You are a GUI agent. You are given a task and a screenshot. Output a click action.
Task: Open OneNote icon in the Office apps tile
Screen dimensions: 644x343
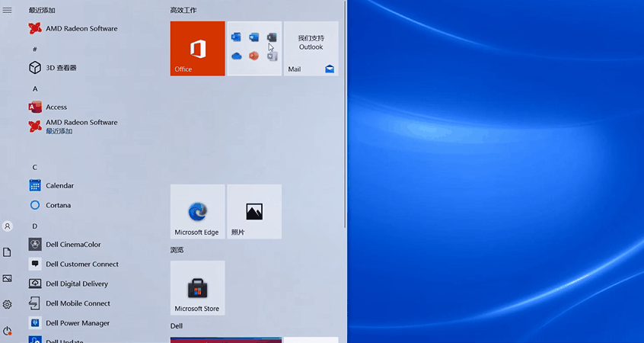[272, 56]
